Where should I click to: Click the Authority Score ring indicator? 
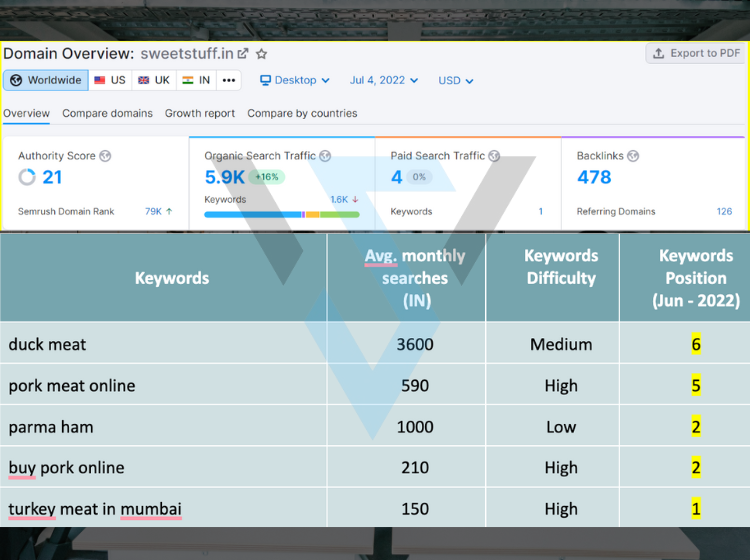27,177
